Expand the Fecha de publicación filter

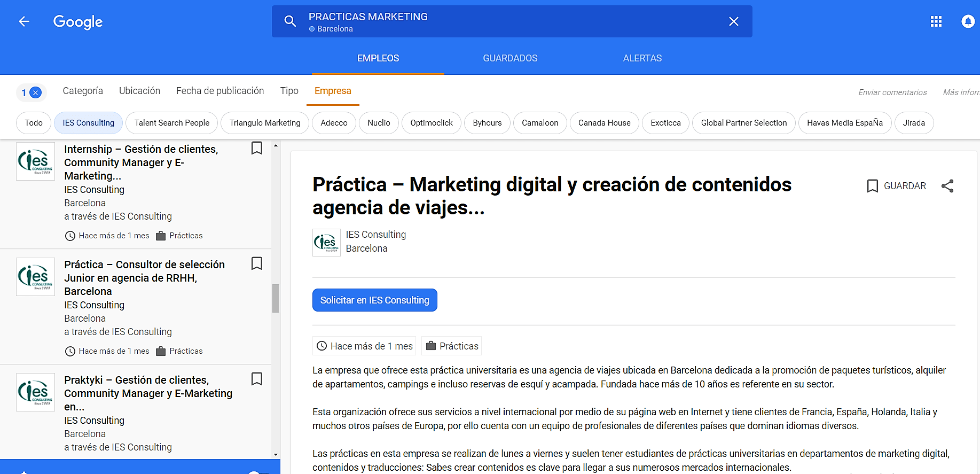tap(220, 91)
